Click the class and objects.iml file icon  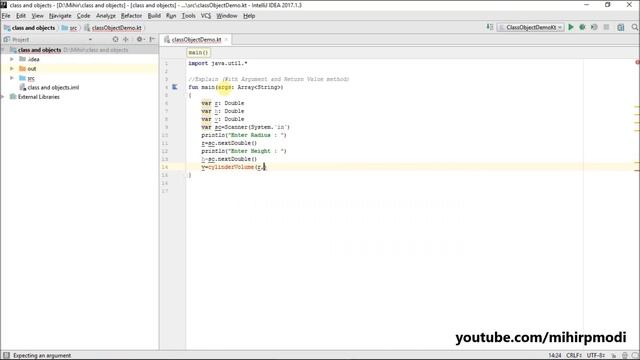tap(23, 87)
